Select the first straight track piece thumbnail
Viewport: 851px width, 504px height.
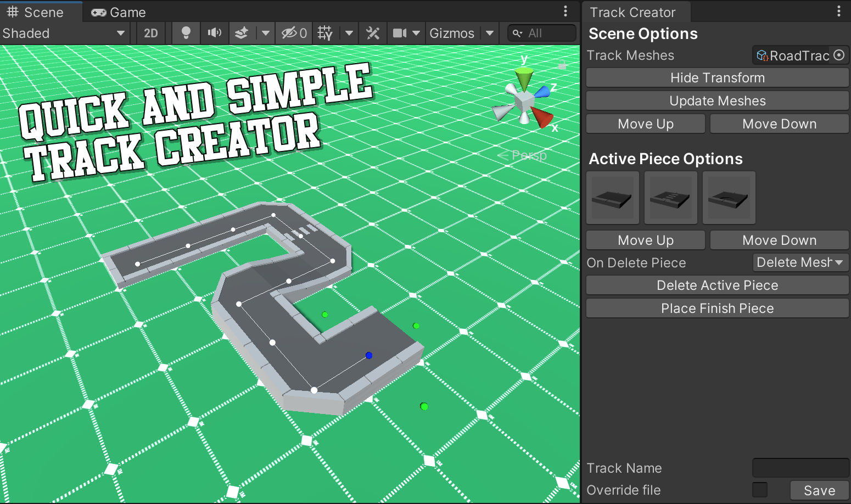[613, 198]
